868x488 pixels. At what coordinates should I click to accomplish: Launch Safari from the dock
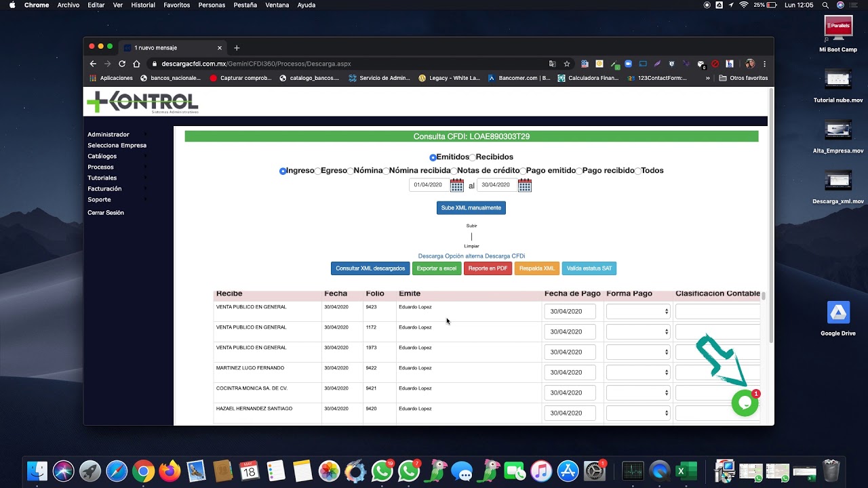coord(117,470)
